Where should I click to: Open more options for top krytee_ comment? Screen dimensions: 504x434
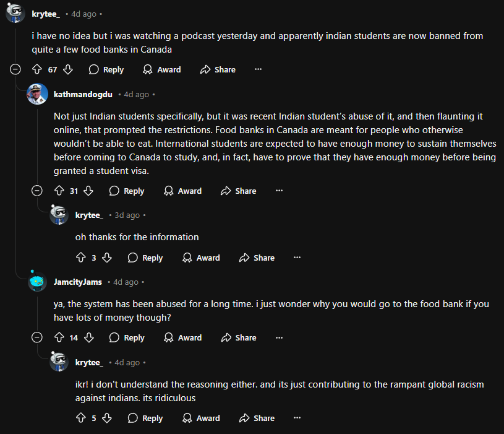click(258, 69)
